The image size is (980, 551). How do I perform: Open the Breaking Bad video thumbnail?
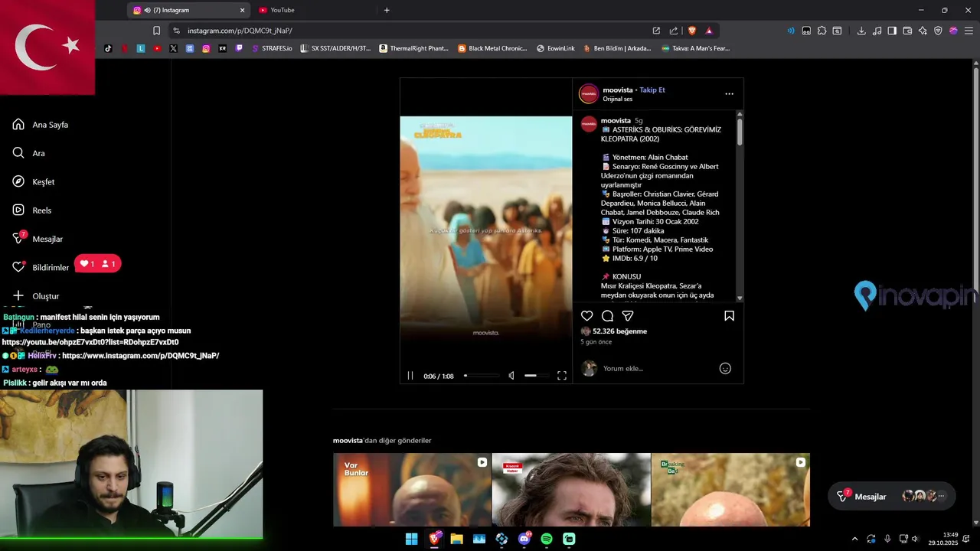(x=730, y=490)
